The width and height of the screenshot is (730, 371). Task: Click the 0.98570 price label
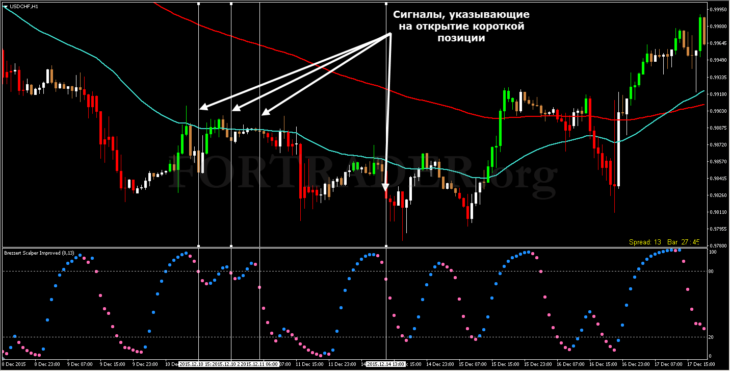click(717, 162)
